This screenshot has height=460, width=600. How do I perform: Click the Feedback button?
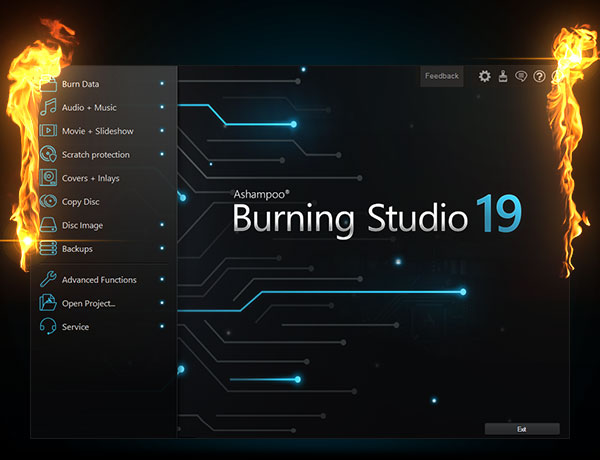click(x=442, y=76)
